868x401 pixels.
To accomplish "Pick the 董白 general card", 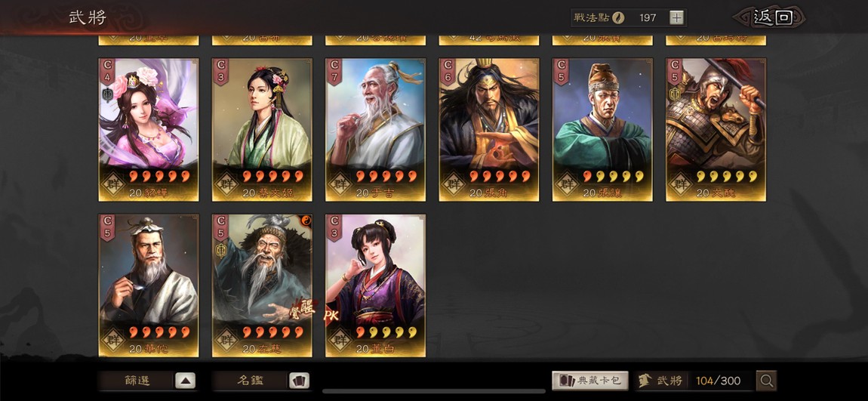I will coord(375,285).
